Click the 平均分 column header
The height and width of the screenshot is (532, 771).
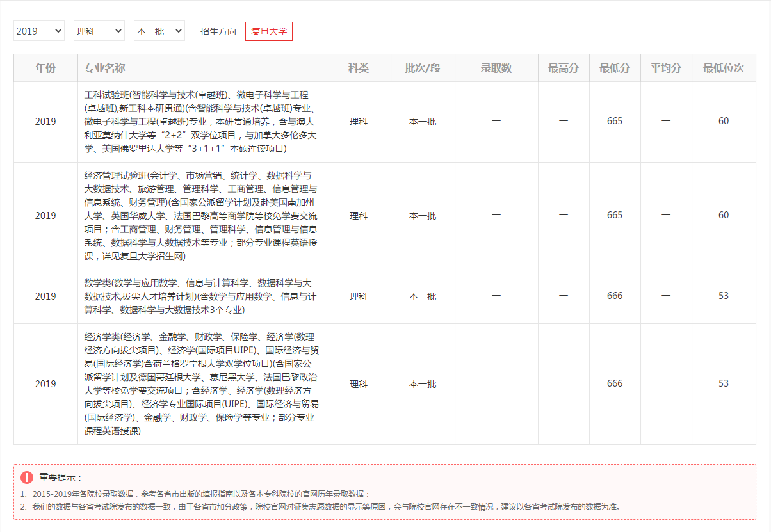click(666, 67)
